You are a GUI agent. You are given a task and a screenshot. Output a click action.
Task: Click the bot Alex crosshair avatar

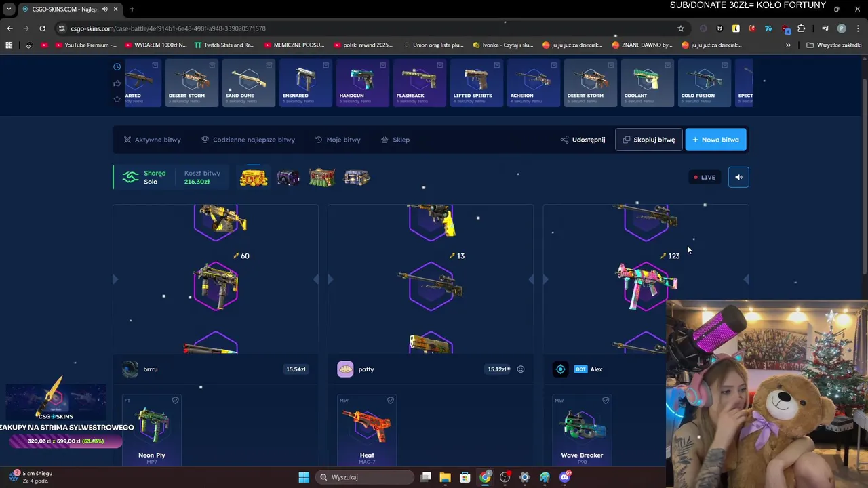(560, 369)
